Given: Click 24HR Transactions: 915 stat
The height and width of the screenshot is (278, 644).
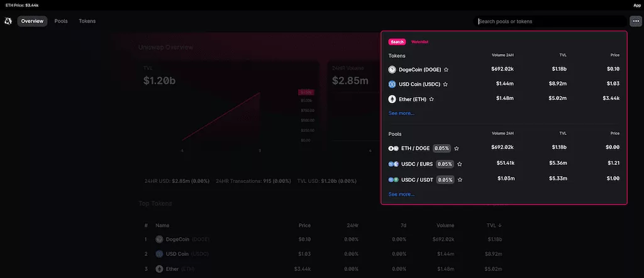Looking at the screenshot, I should [x=253, y=181].
